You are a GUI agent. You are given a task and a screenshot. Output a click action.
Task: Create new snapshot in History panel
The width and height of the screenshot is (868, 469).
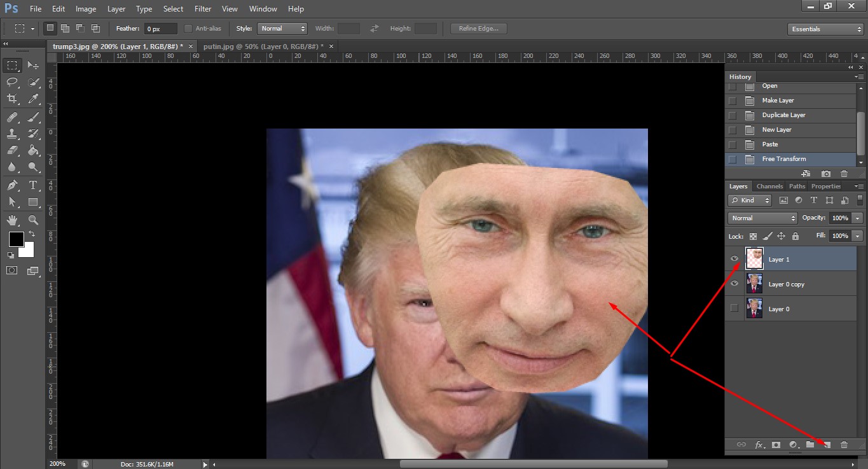coord(825,174)
